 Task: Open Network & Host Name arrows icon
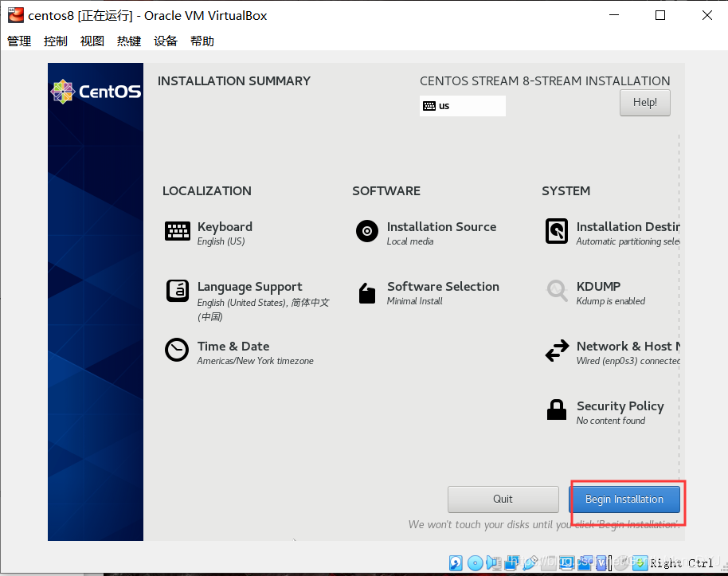(557, 351)
